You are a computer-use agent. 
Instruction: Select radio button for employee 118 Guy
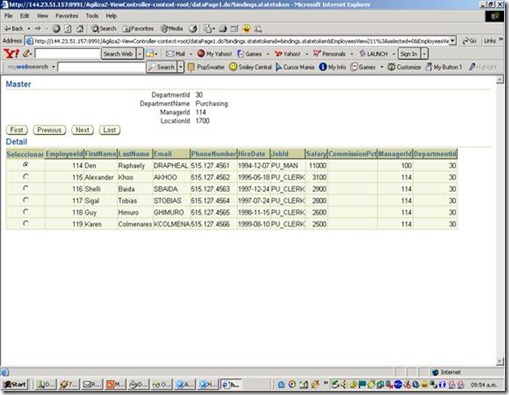(26, 211)
